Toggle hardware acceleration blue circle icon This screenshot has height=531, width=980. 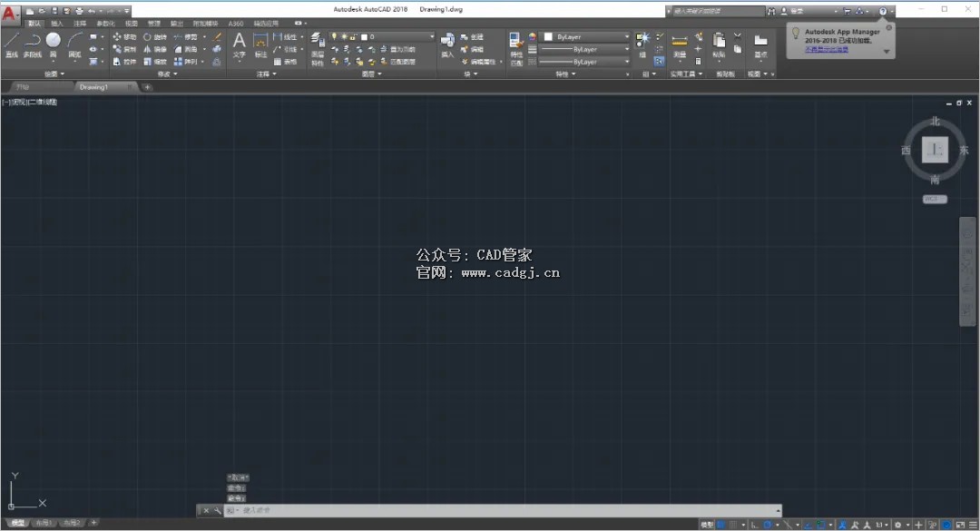pyautogui.click(x=946, y=525)
